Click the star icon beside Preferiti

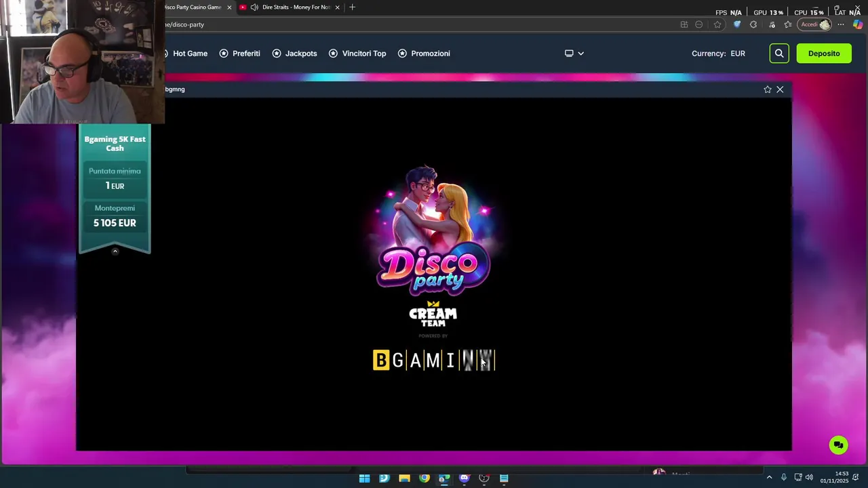(224, 54)
